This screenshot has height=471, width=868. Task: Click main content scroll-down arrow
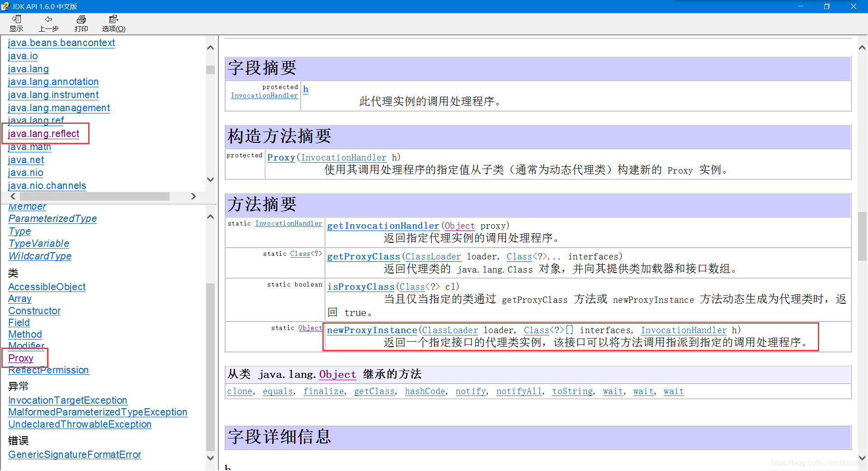pos(862,458)
